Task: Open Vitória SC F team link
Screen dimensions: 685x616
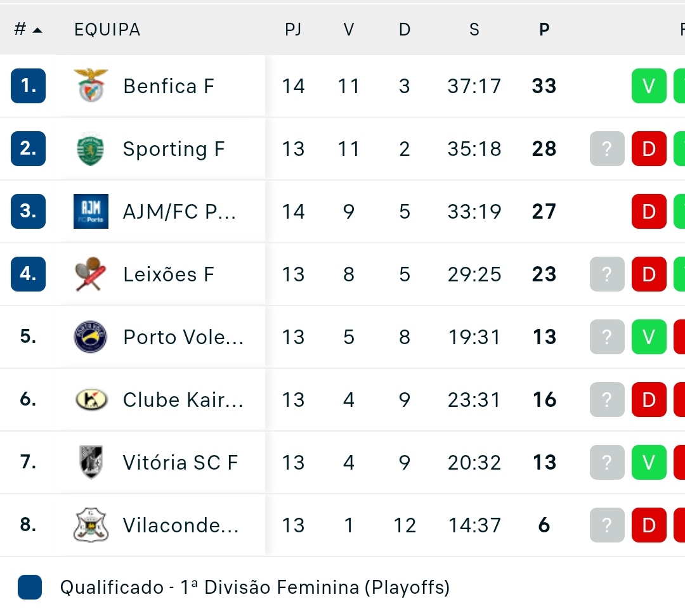Action: [180, 463]
